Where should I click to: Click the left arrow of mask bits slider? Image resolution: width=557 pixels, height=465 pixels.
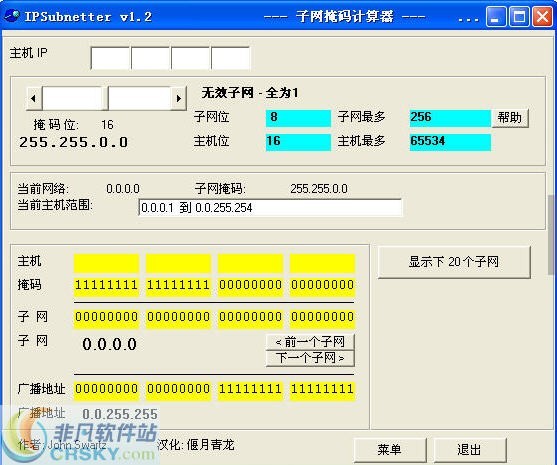click(x=34, y=98)
